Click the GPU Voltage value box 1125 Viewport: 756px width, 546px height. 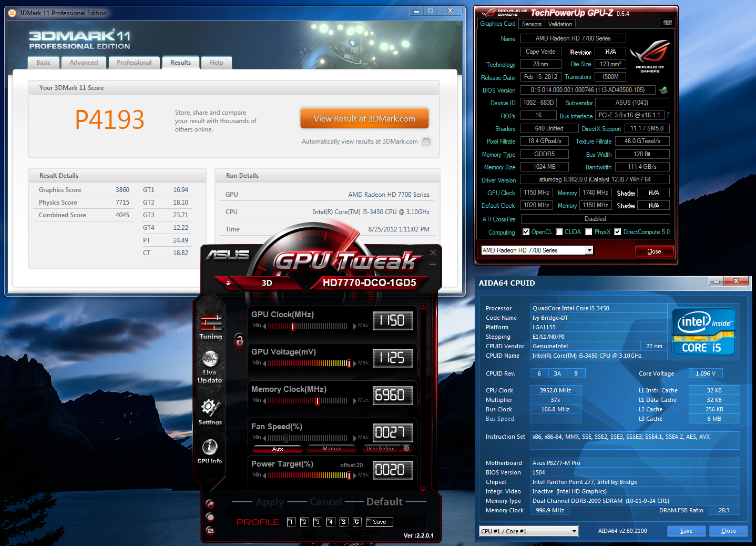[x=393, y=358]
